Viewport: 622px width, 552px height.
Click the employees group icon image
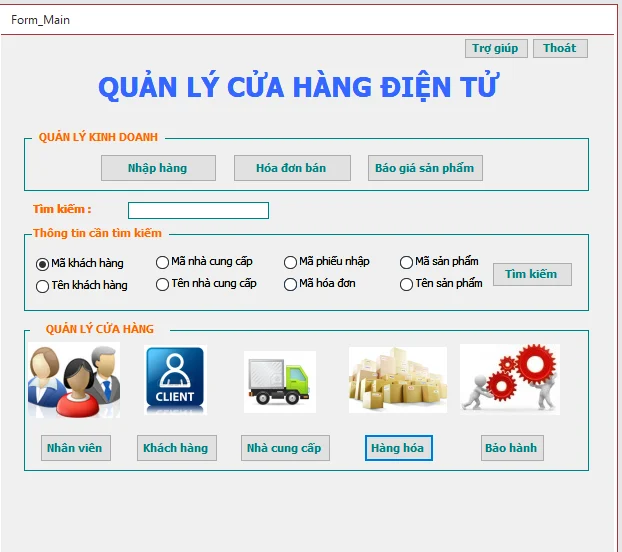coord(73,380)
